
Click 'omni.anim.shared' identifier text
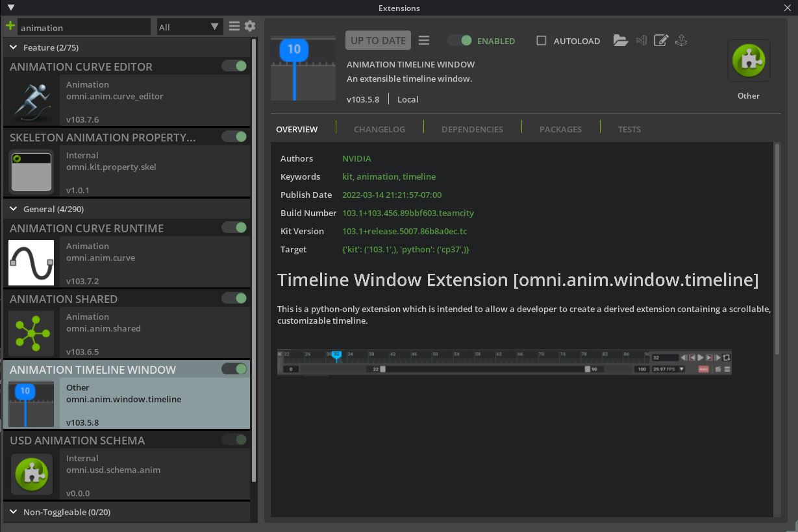coord(103,328)
